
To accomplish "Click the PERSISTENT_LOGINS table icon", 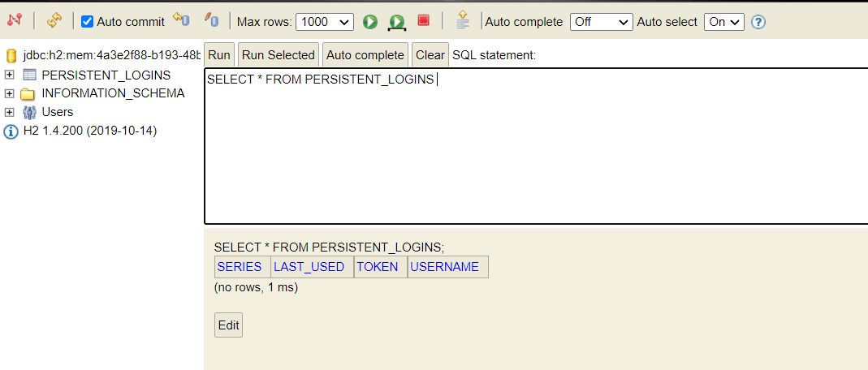I will click(29, 75).
